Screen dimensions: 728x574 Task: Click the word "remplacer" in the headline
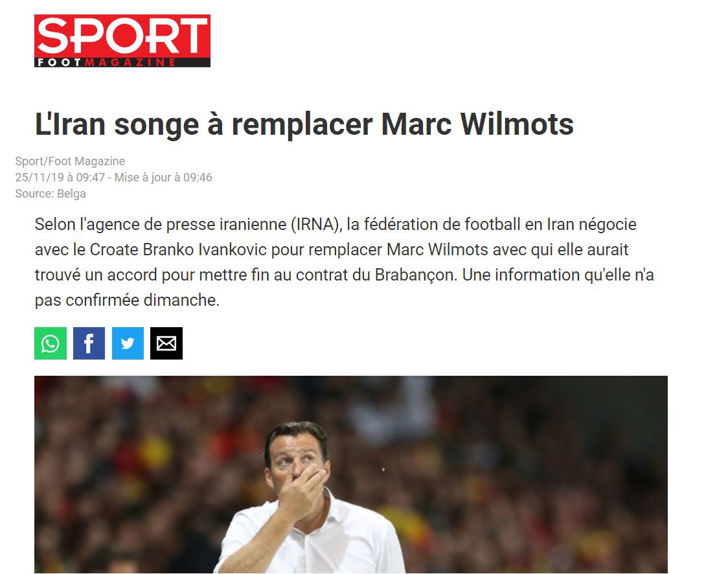302,124
